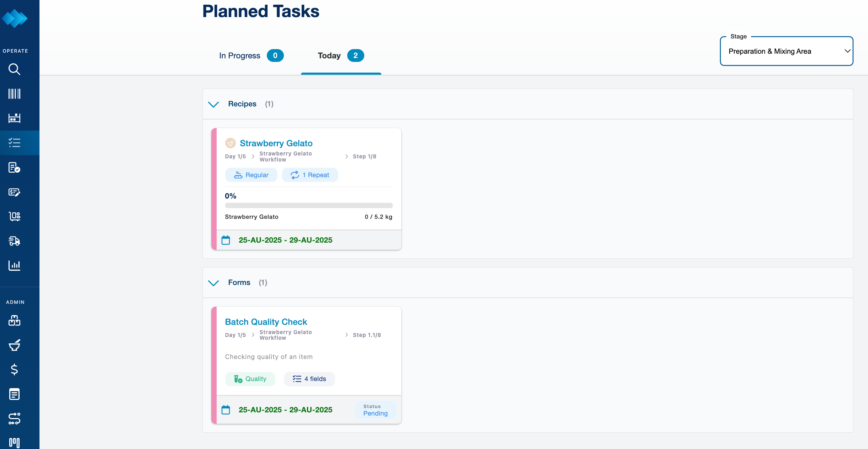Open the delivery truck icon in sidebar
Screen dimensions: 868x449
pyautogui.click(x=14, y=241)
